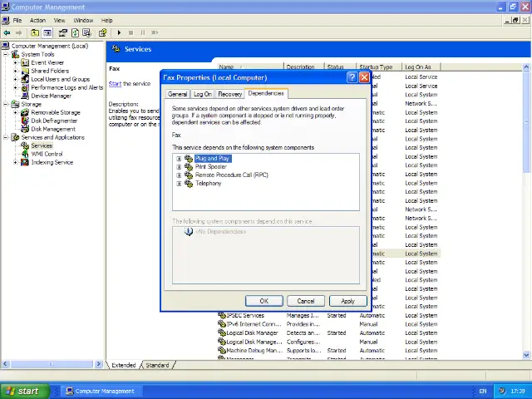532x399 pixels.
Task: Expand Local Users and Groups node
Action: pyautogui.click(x=15, y=80)
